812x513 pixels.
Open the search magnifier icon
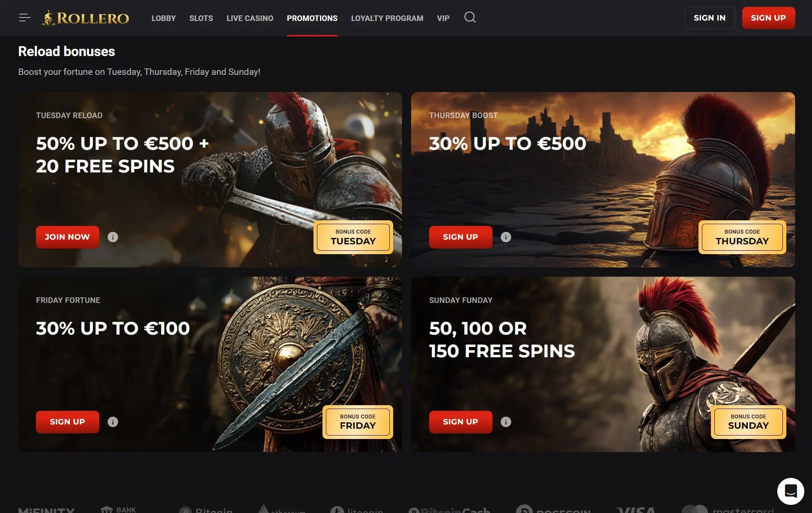(x=470, y=18)
